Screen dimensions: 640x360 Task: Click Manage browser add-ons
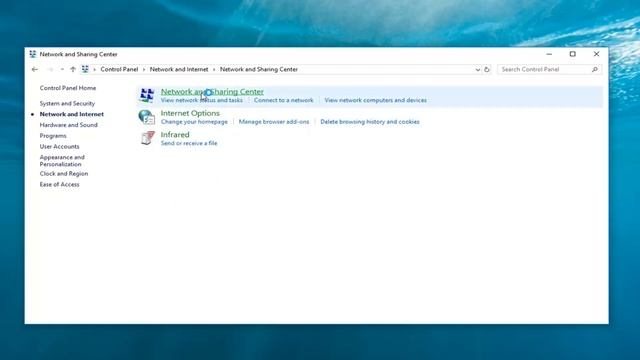pyautogui.click(x=274, y=122)
